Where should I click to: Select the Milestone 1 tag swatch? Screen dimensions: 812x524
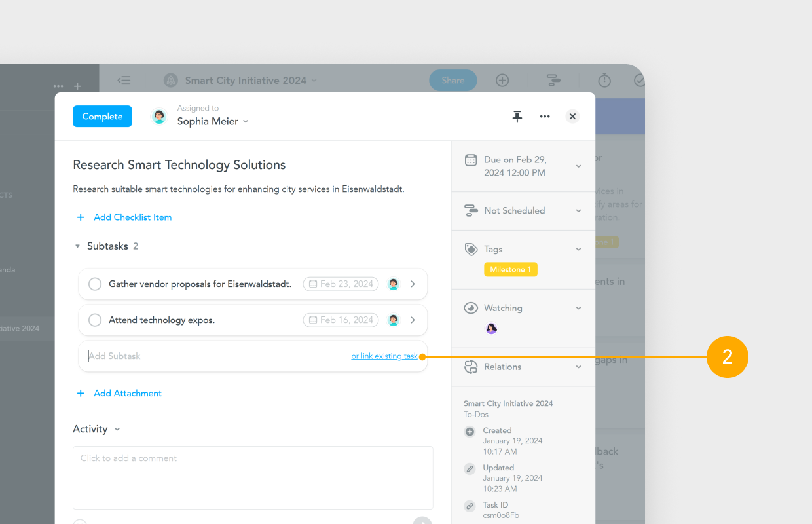coord(511,269)
